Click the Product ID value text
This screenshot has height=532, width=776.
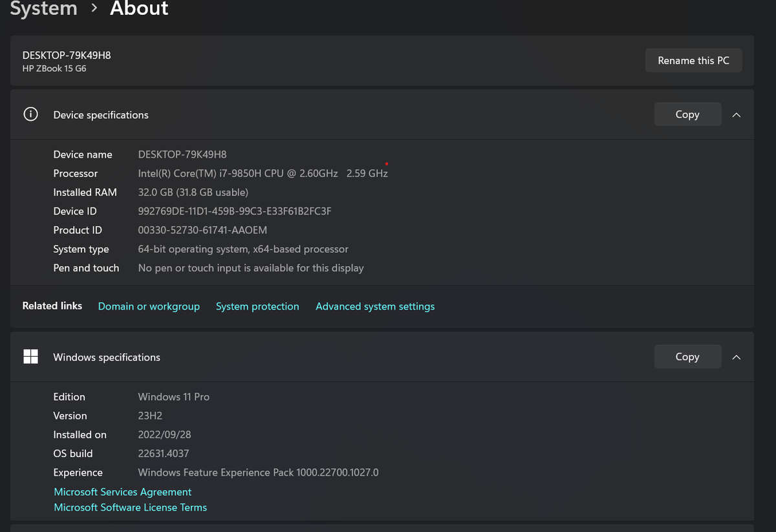click(x=202, y=230)
